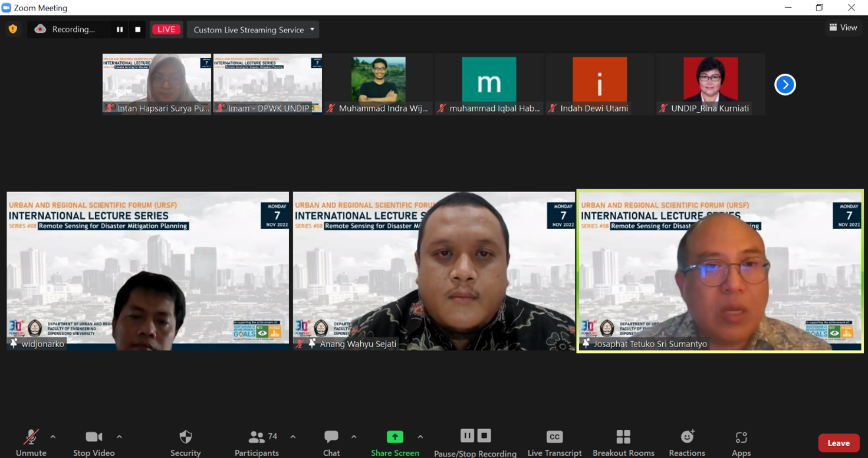Viewport: 868px width, 458px height.
Task: Click the red LIVE indicator
Action: pyautogui.click(x=166, y=29)
